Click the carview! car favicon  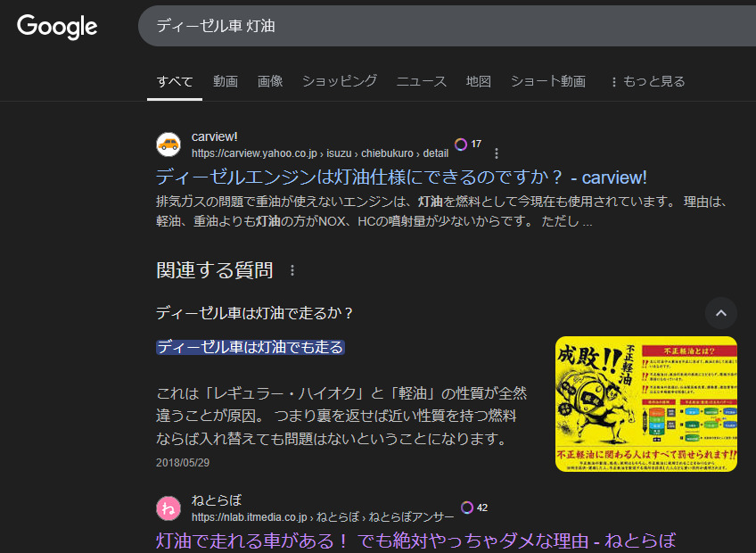[168, 144]
